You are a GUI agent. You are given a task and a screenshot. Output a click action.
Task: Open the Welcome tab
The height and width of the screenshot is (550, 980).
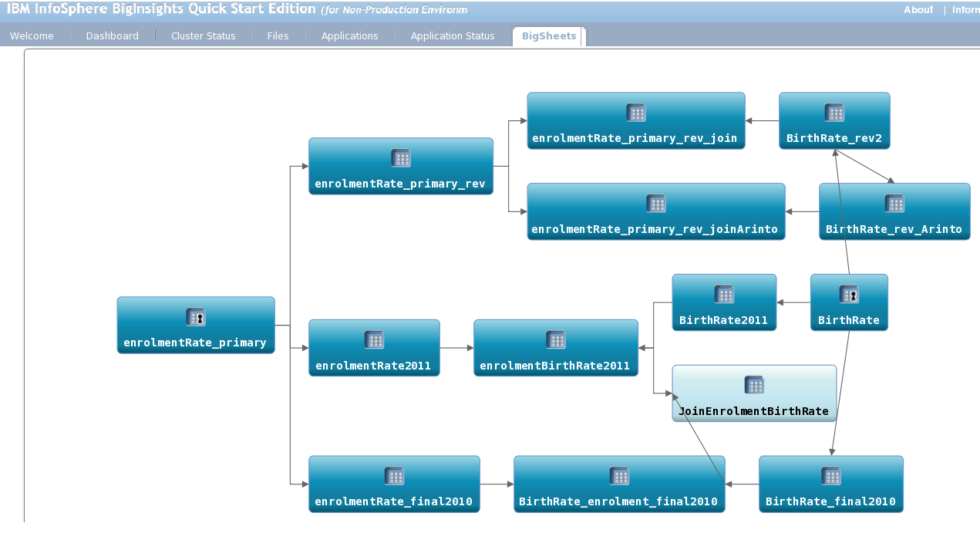(32, 36)
